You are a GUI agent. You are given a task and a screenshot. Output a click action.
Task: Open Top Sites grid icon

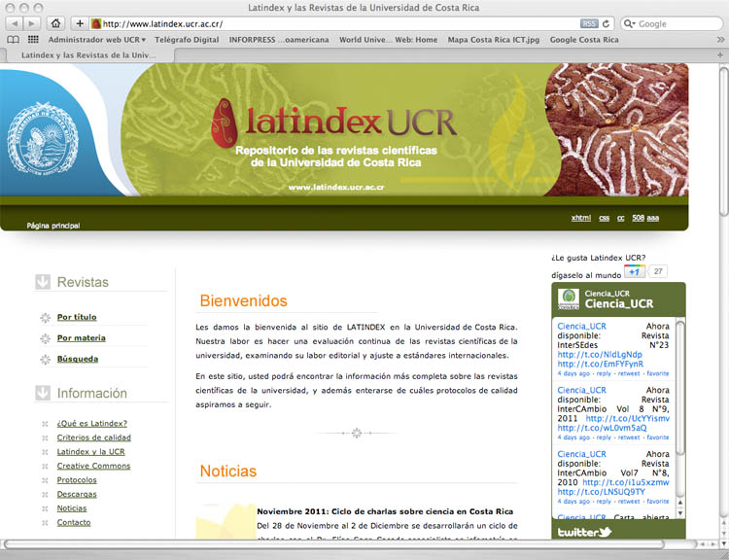tap(33, 40)
